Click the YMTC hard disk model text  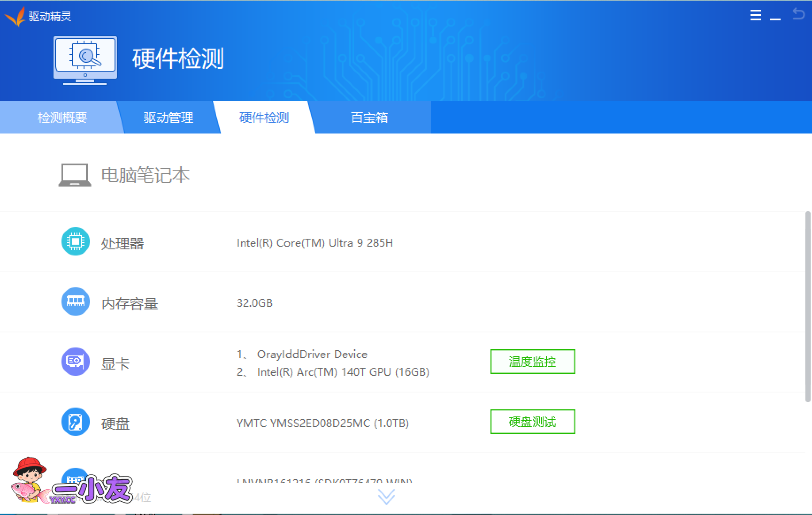[322, 423]
